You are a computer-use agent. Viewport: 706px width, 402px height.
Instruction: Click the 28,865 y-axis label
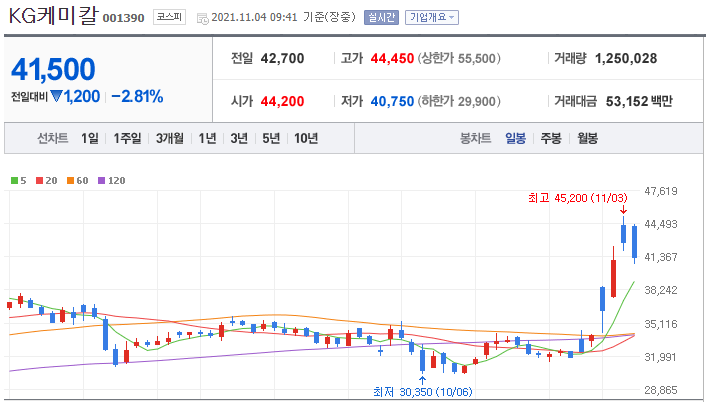point(661,390)
